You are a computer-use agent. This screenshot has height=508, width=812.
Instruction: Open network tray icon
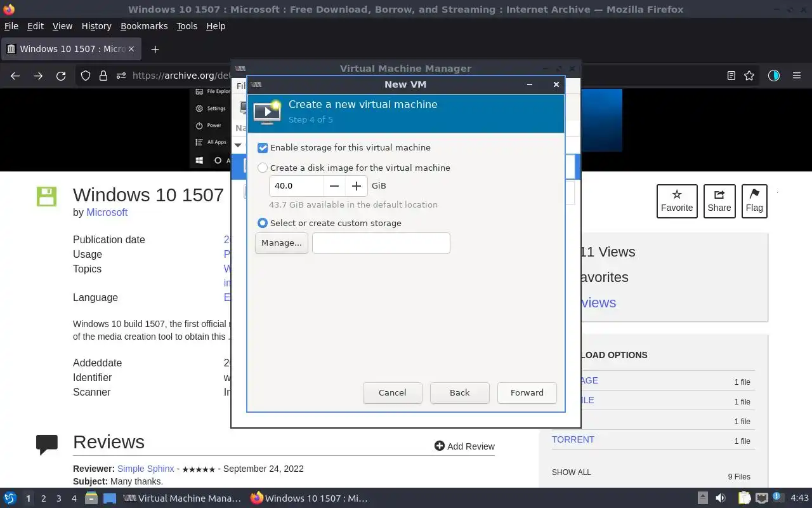click(762, 498)
